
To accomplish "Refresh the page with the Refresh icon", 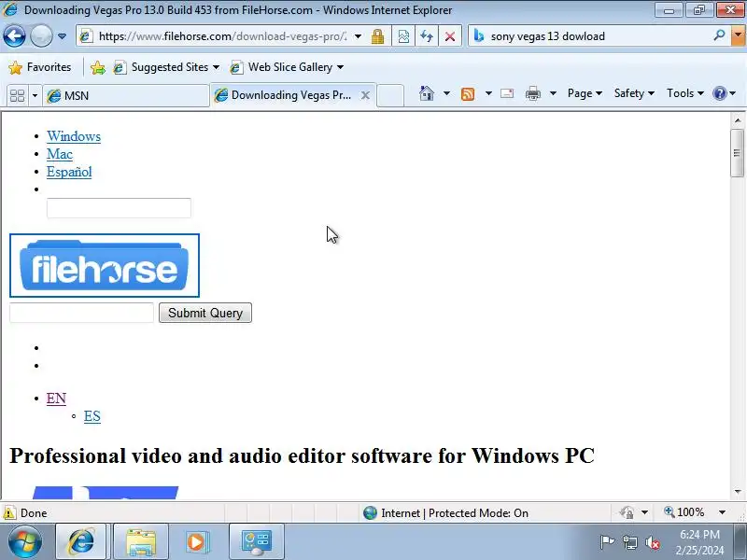I will pos(427,36).
